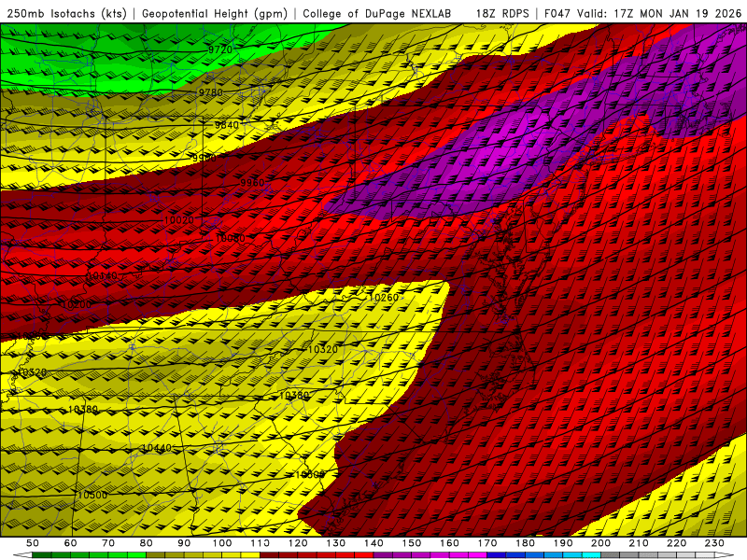Click the 210 knot colorbar label

639,543
